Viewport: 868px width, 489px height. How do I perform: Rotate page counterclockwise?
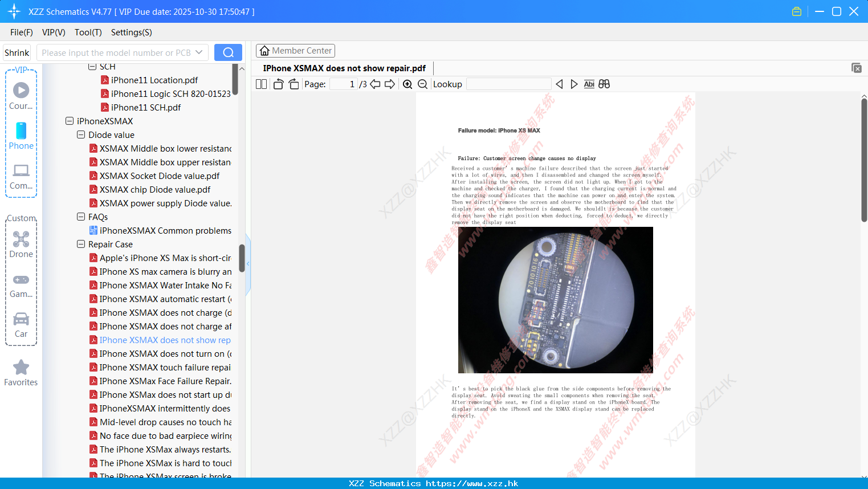pyautogui.click(x=278, y=84)
